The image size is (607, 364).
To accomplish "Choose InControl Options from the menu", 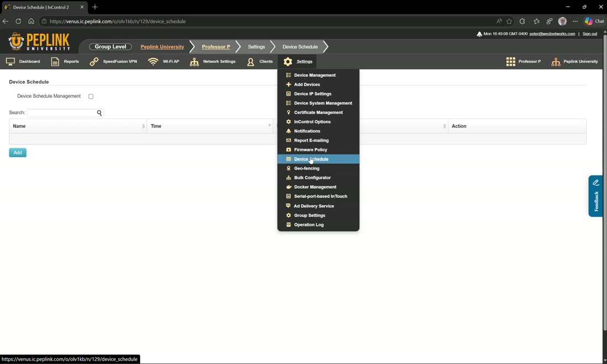I will [x=312, y=121].
